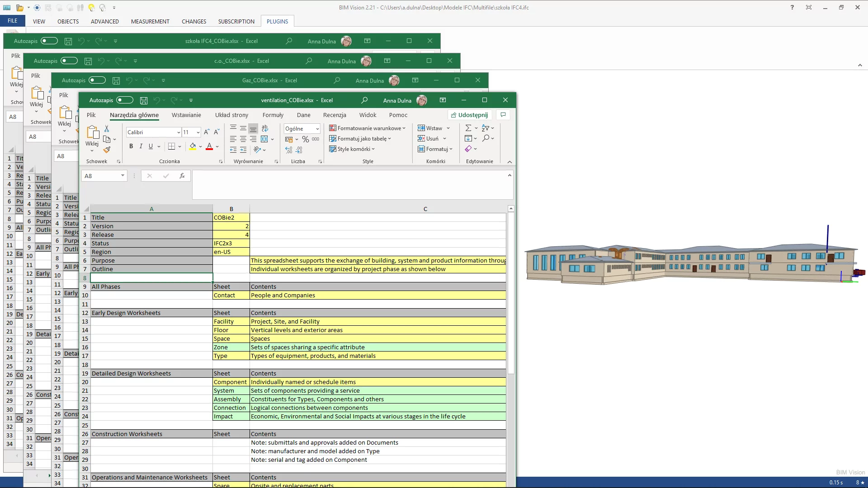Toggle Autozapis in c.o._COBie window
This screenshot has width=868, height=488.
(69, 61)
